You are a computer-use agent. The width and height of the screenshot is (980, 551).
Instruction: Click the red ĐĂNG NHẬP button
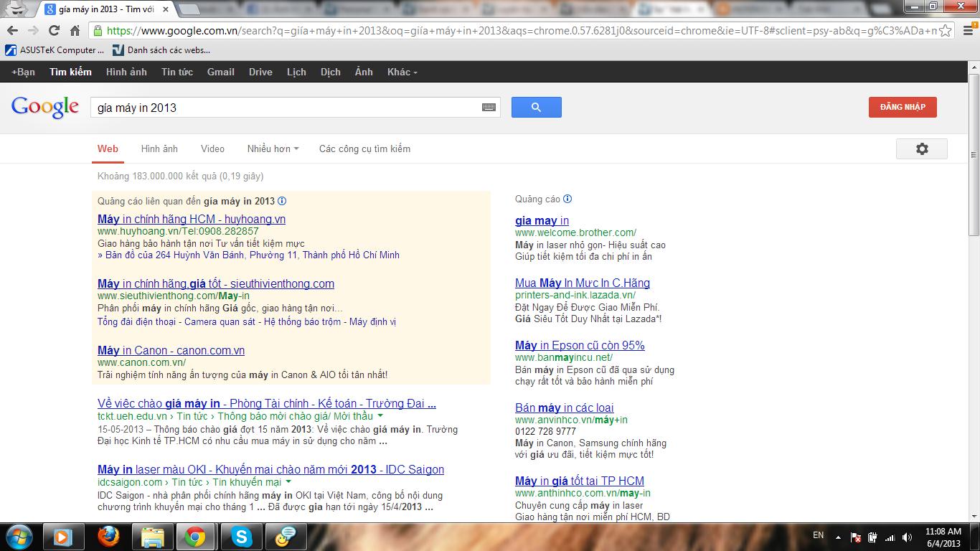point(903,107)
